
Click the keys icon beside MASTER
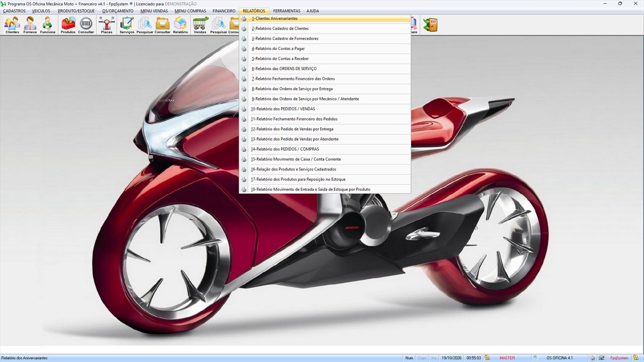(487, 358)
